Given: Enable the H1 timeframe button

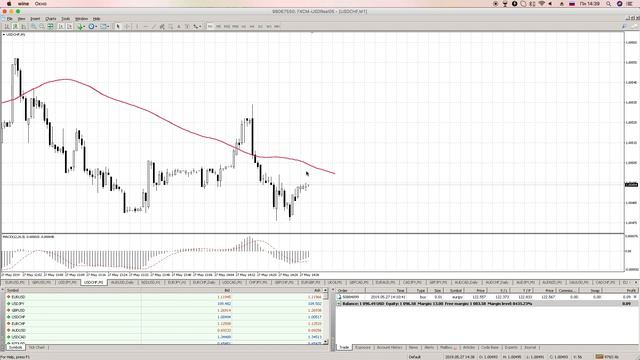Looking at the screenshot, I should [244, 27].
